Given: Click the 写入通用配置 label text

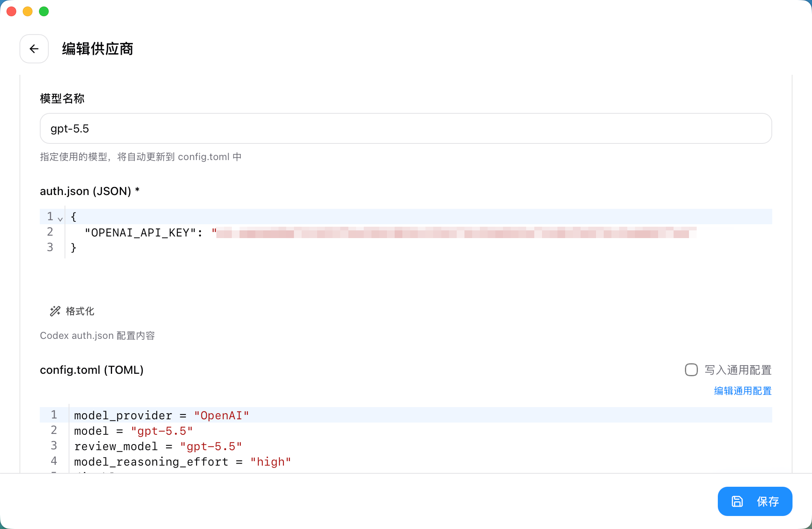Looking at the screenshot, I should tap(738, 370).
